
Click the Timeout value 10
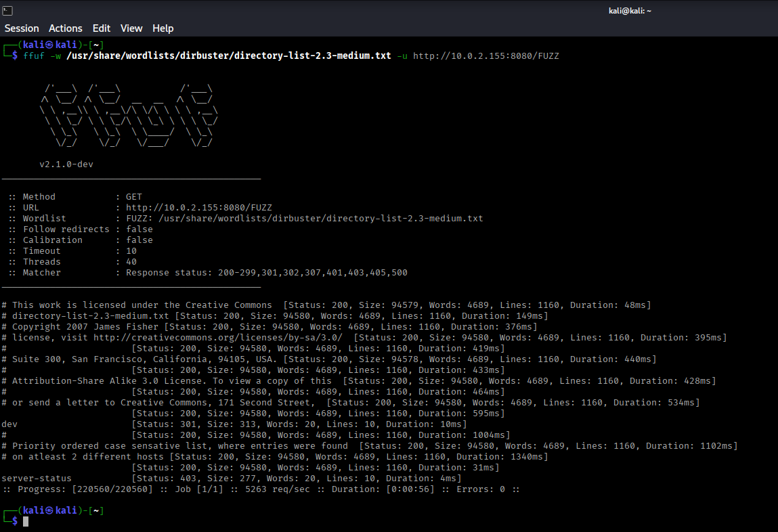[131, 251]
